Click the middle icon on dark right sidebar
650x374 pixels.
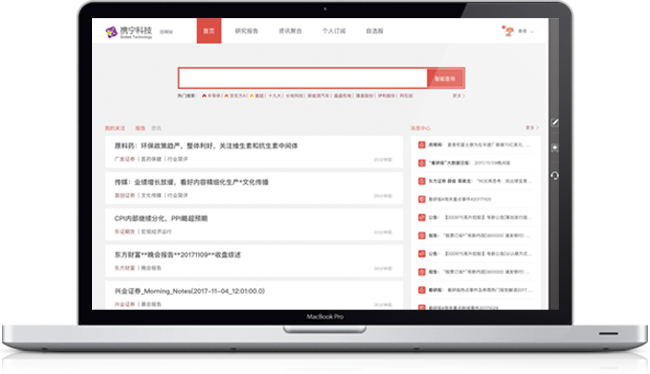(x=555, y=148)
